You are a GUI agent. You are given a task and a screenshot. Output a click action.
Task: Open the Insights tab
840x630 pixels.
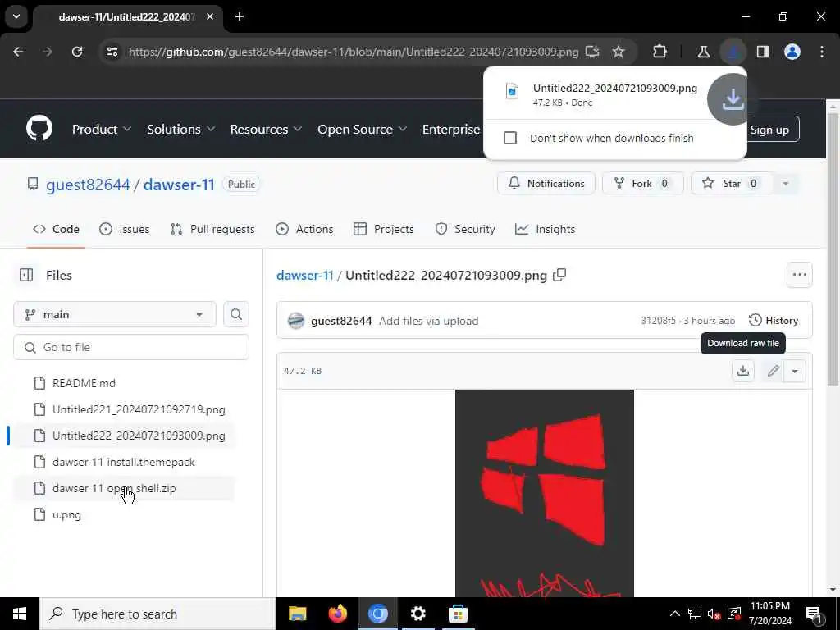pyautogui.click(x=546, y=230)
